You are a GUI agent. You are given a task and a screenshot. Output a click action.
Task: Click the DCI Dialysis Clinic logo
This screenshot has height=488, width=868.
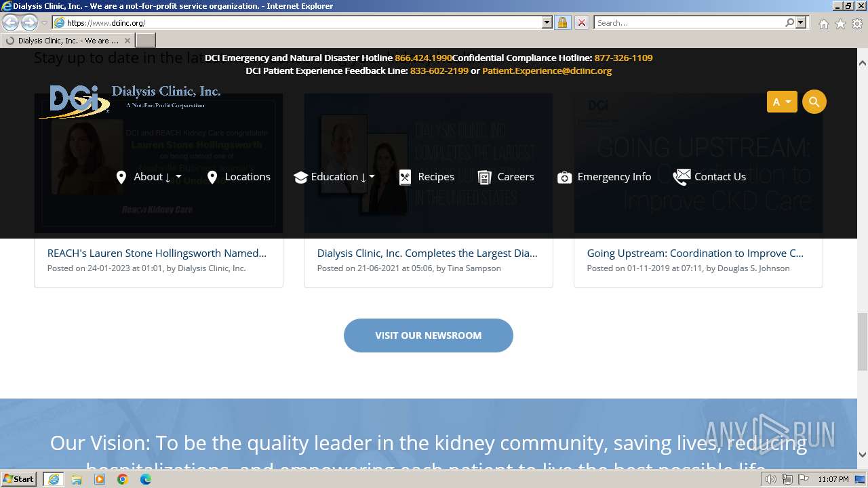130,100
